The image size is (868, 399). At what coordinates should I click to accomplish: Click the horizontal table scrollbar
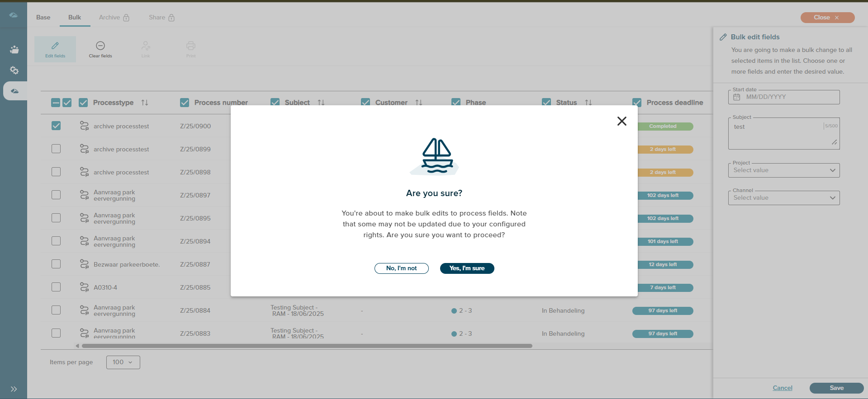click(x=307, y=346)
